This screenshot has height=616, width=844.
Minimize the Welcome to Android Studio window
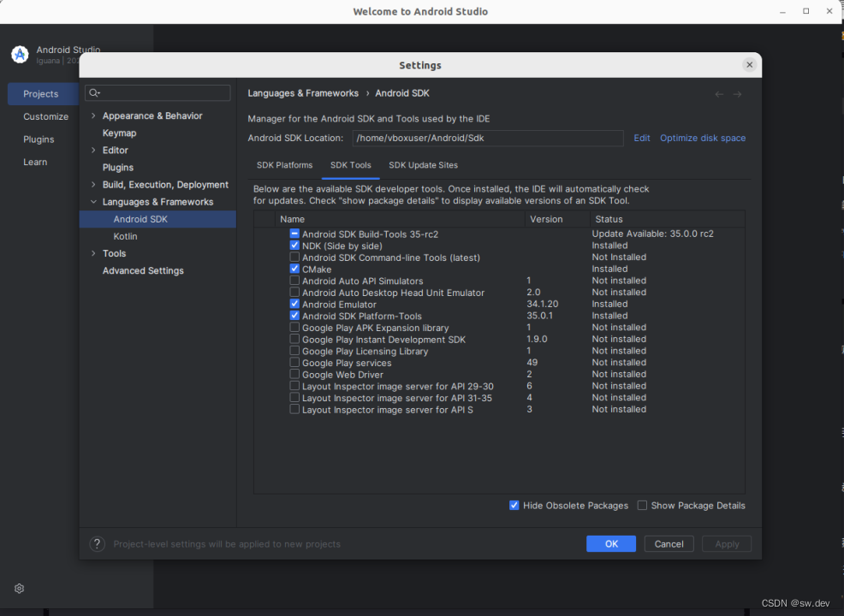(x=782, y=11)
